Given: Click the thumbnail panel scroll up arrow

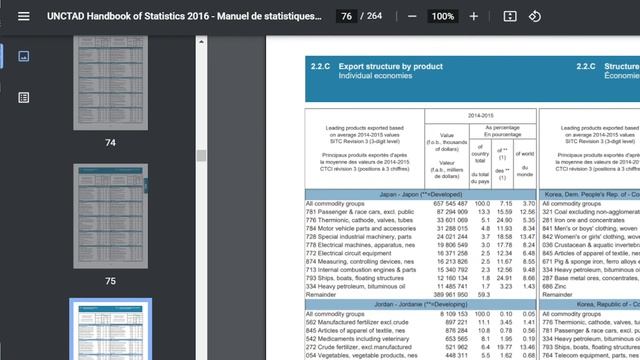Looking at the screenshot, I should [x=201, y=42].
